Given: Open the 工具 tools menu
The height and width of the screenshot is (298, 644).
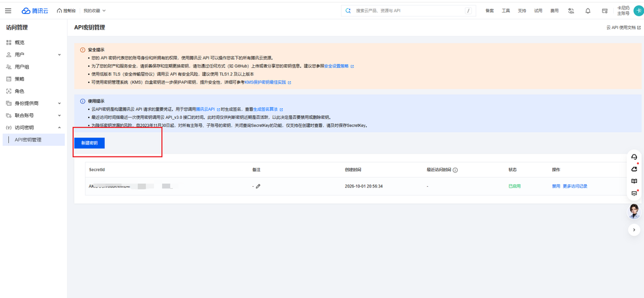Looking at the screenshot, I should click(506, 11).
